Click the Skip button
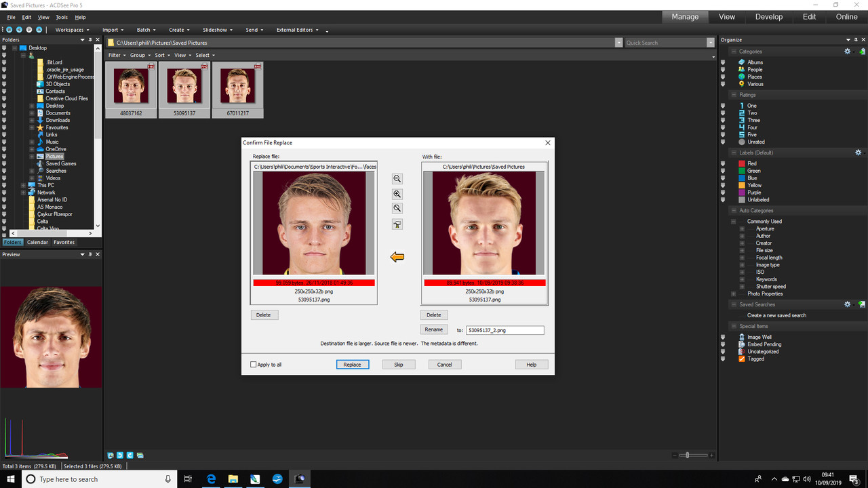Viewport: 868px width, 488px height. [x=399, y=365]
